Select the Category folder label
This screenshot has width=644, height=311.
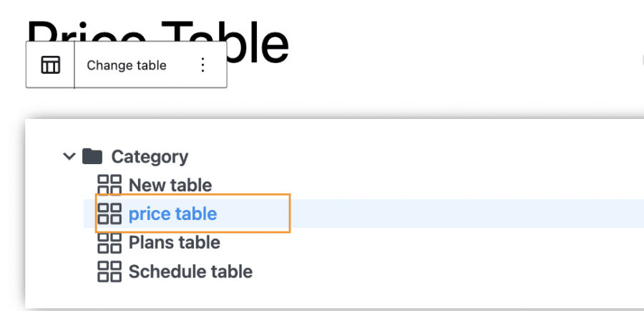(x=150, y=157)
